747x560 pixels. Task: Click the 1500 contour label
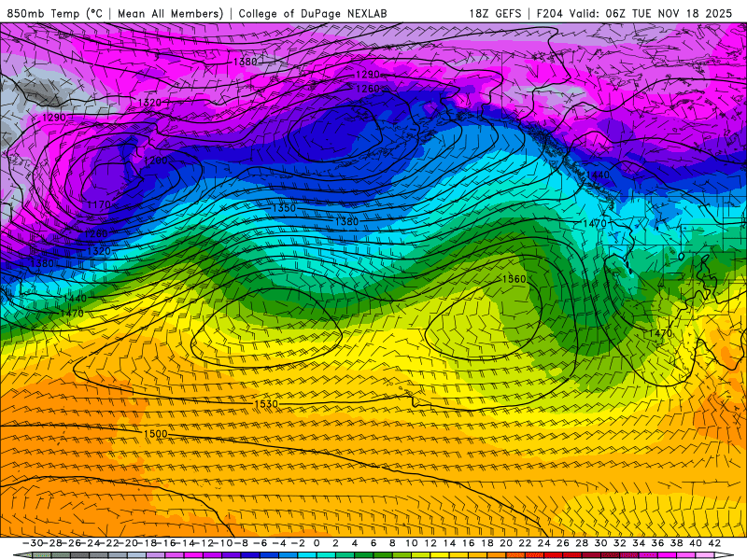[156, 433]
